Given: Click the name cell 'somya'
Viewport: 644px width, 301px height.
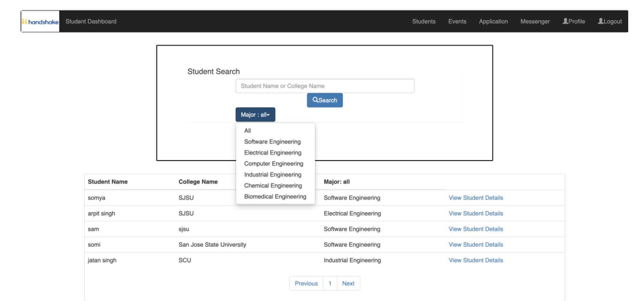Looking at the screenshot, I should (96, 198).
